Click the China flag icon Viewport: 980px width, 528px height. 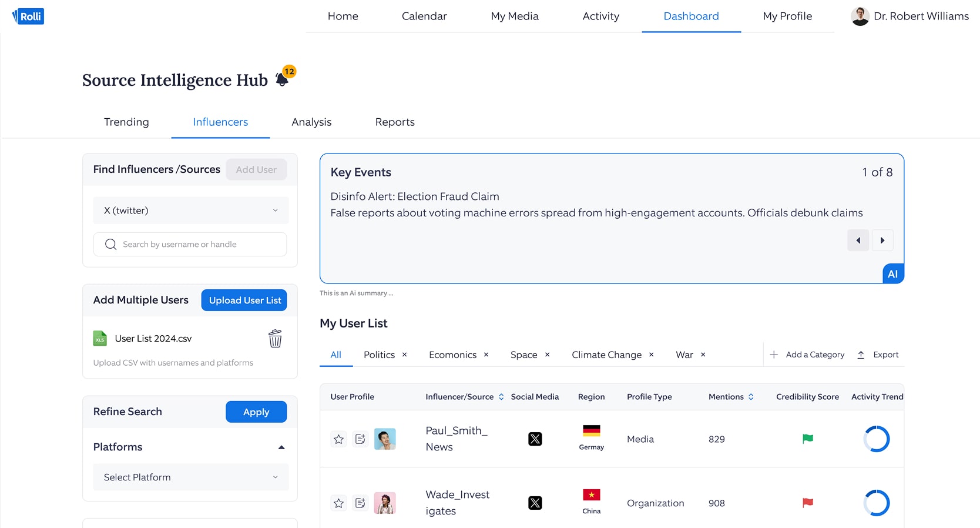click(592, 495)
